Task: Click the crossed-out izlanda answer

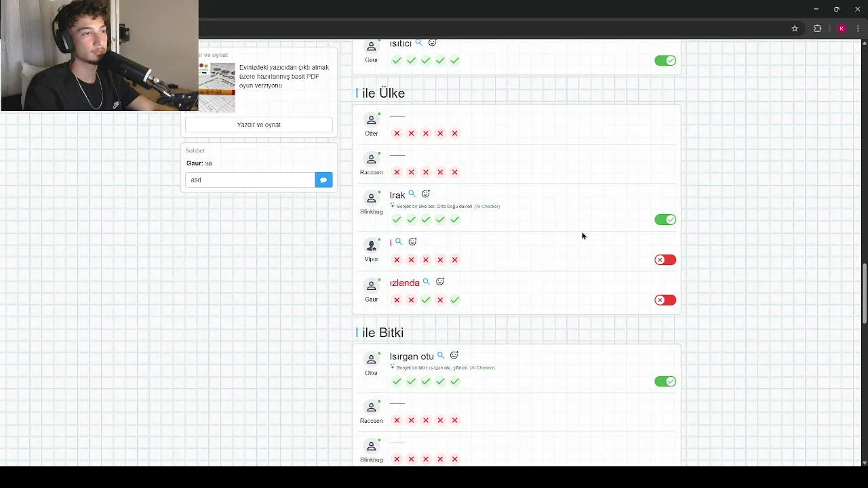Action: coord(405,283)
